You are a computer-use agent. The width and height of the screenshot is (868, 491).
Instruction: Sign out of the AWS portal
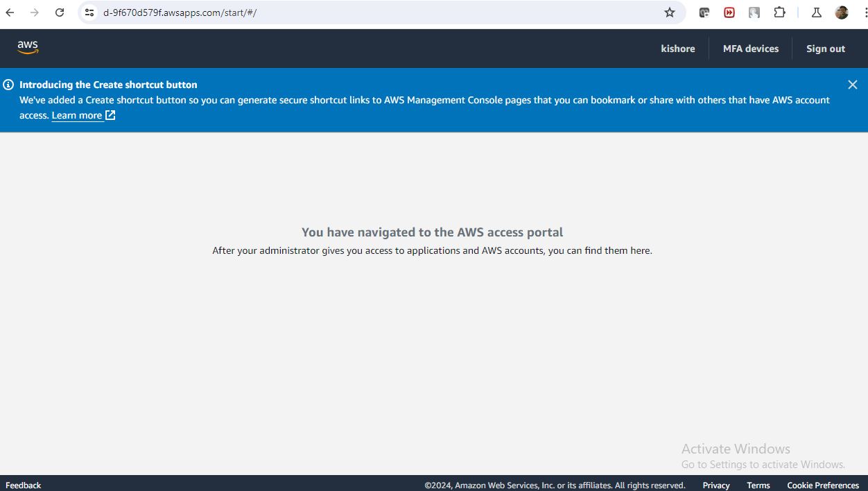tap(825, 49)
